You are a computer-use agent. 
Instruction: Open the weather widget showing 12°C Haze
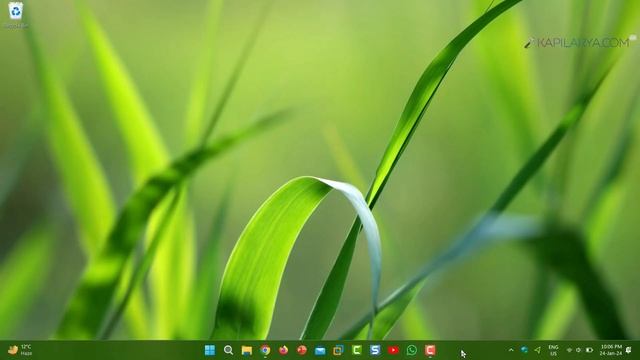pos(20,350)
